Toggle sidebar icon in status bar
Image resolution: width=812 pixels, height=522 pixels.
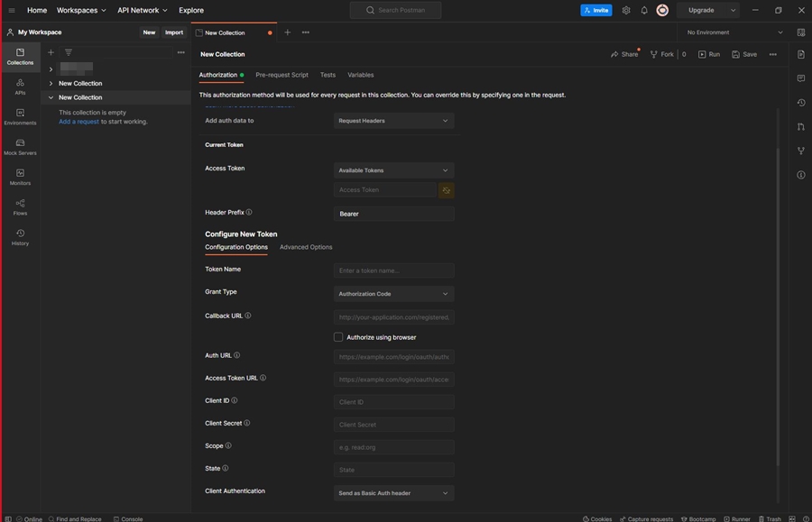pyautogui.click(x=8, y=519)
